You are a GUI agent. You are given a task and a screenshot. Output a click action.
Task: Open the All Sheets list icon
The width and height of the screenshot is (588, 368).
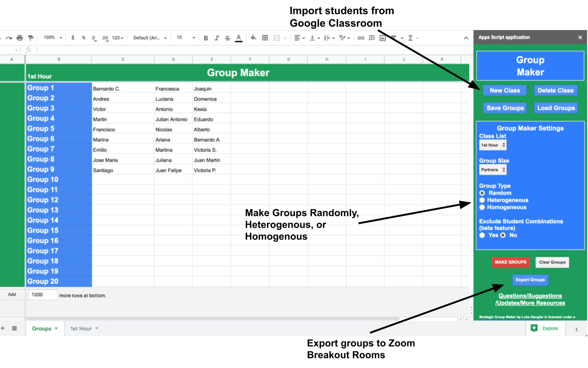(x=14, y=328)
